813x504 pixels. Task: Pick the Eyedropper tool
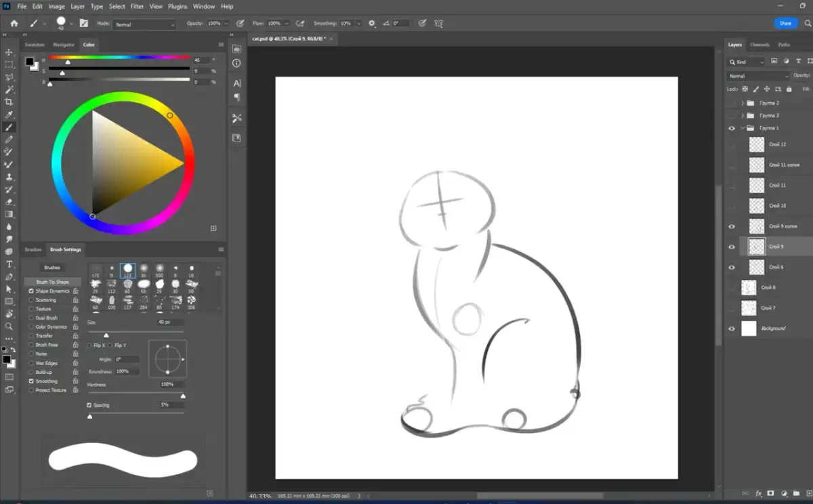(9, 114)
